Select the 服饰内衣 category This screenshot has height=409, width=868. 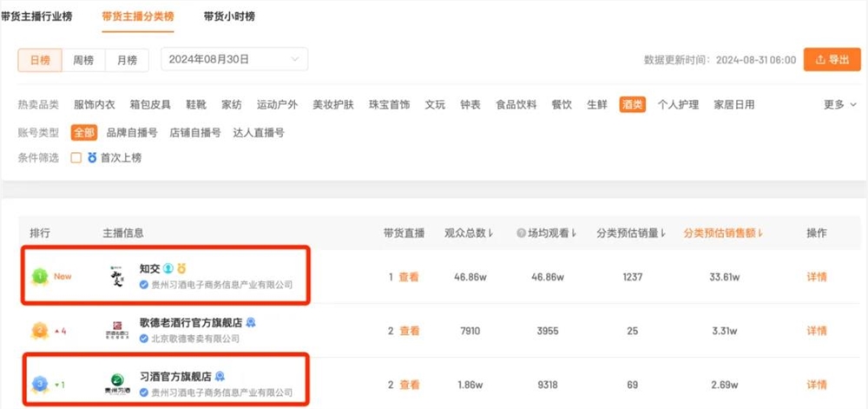(x=95, y=104)
